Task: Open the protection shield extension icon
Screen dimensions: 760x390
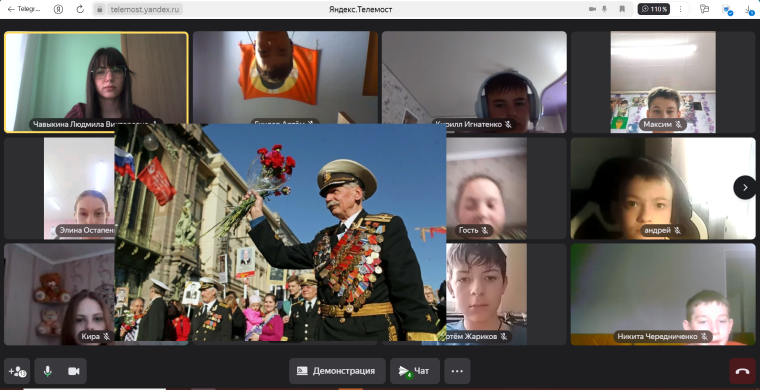Action: pos(727,10)
